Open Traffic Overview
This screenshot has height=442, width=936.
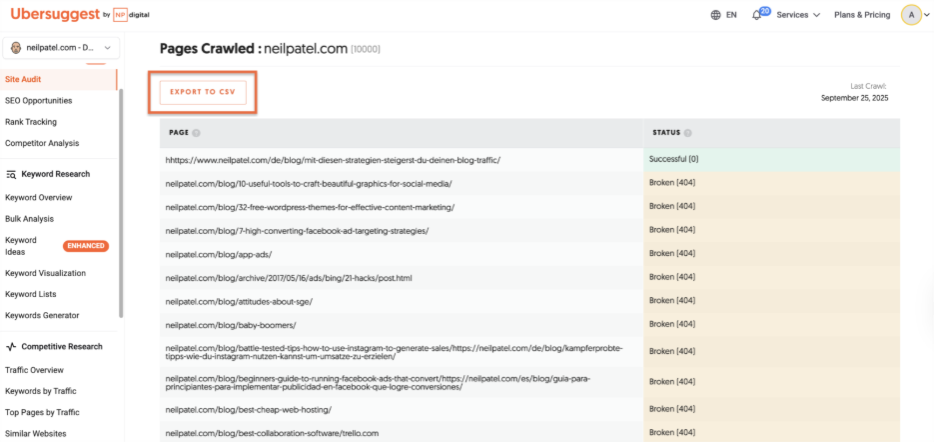pyautogui.click(x=34, y=370)
